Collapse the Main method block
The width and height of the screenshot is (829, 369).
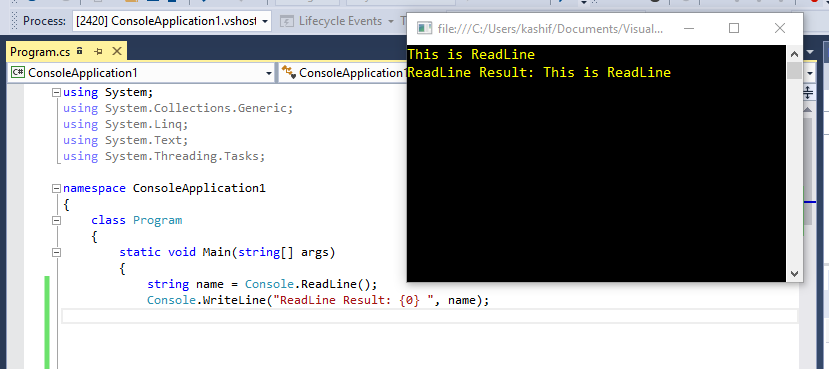pos(56,252)
